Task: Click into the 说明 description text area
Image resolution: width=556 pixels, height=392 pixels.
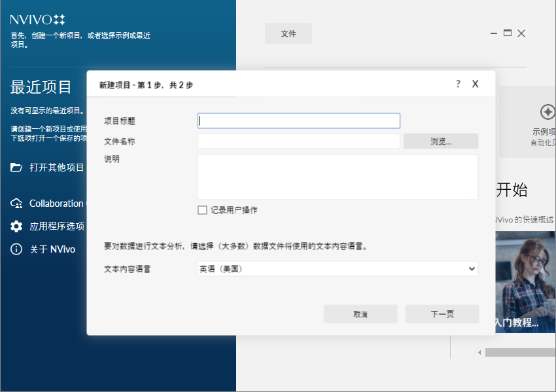Action: point(338,177)
